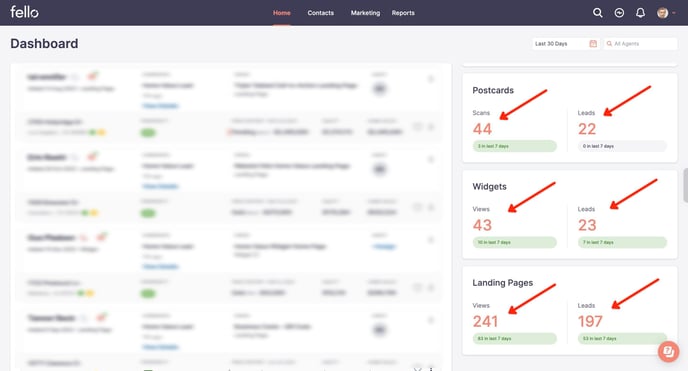Screen dimensions: 688x371
Task: Select the Landing Pages Views count 241
Action: click(485, 321)
